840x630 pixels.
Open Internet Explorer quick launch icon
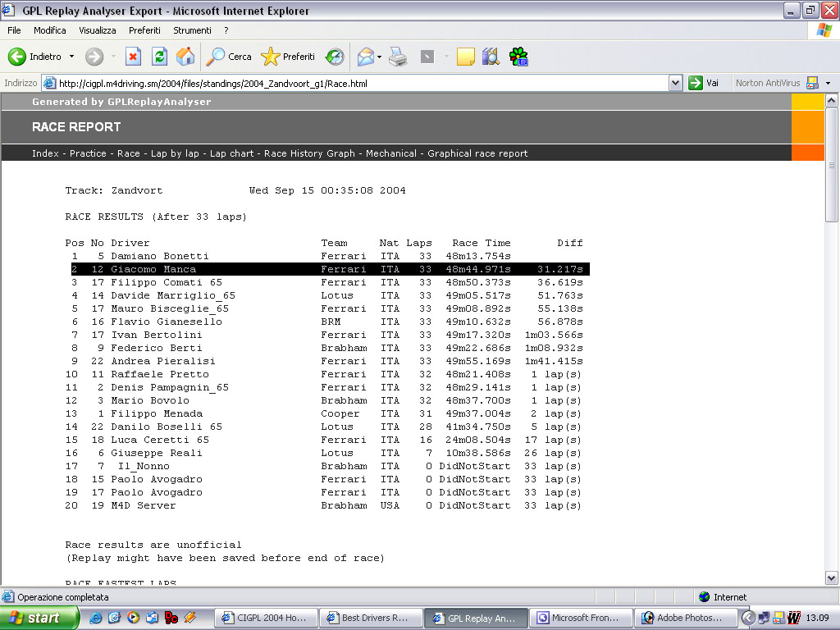(95, 618)
